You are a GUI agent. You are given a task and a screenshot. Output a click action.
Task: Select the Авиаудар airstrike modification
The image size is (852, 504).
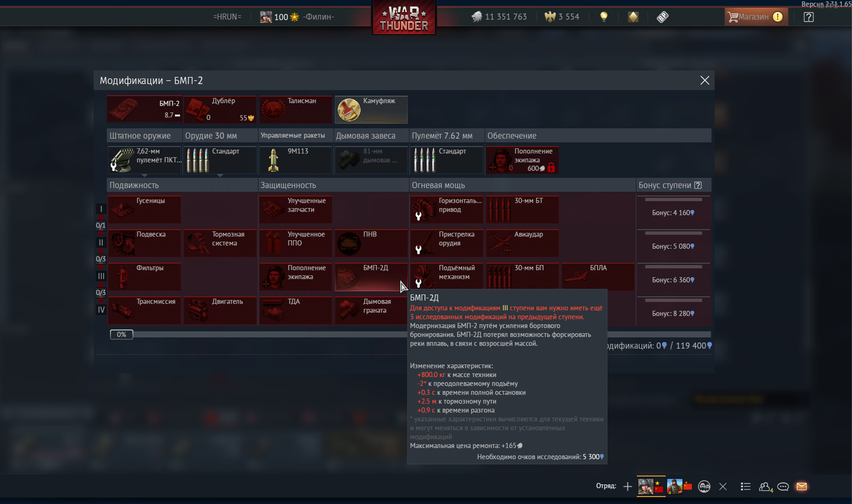523,243
